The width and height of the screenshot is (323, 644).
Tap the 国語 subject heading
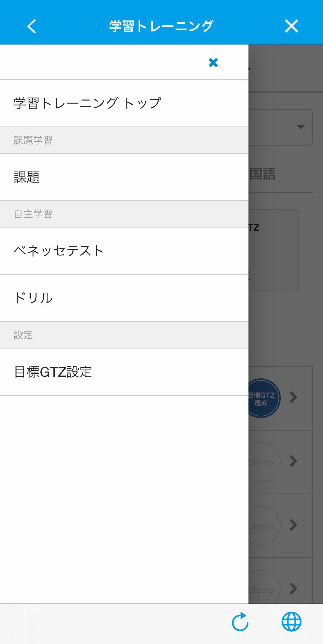(x=263, y=174)
